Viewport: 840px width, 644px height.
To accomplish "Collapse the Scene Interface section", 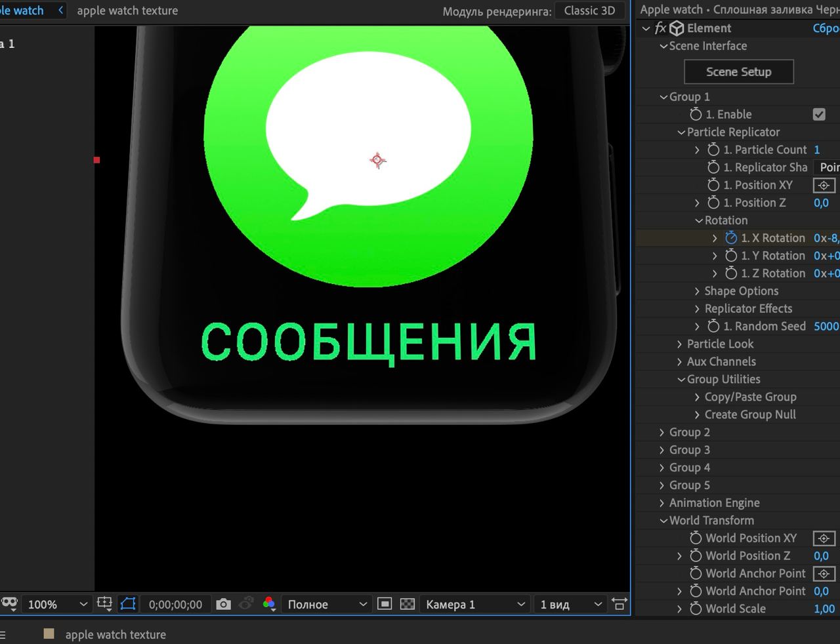I will pos(663,46).
